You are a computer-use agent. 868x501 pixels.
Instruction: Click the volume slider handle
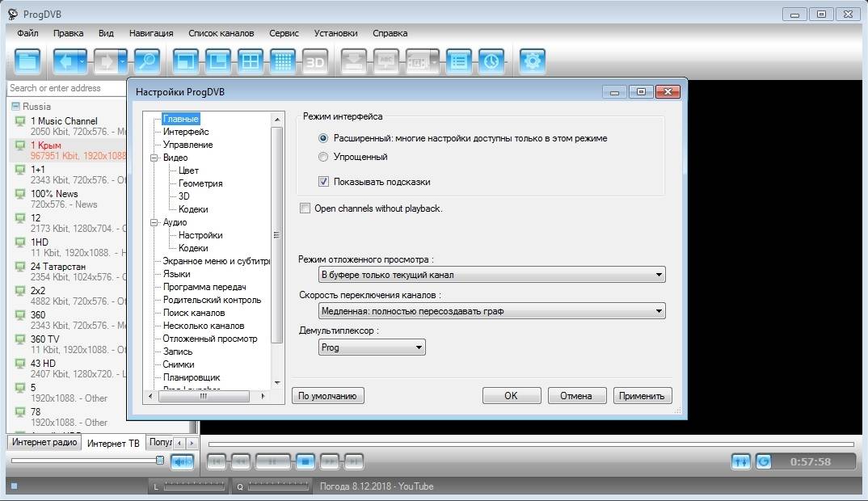160,460
